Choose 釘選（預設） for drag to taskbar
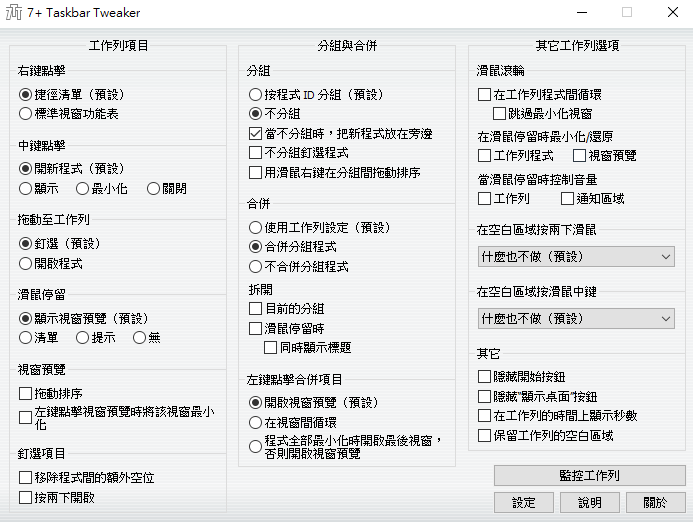 pos(60,244)
